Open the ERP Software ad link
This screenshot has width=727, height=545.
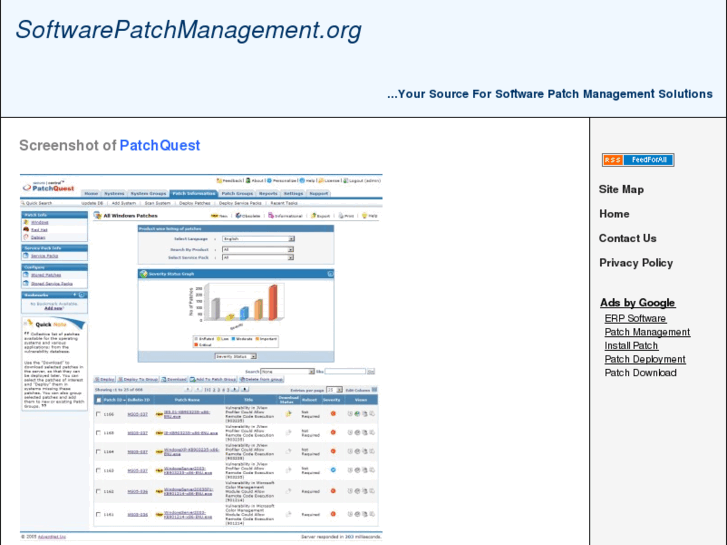[x=635, y=319]
